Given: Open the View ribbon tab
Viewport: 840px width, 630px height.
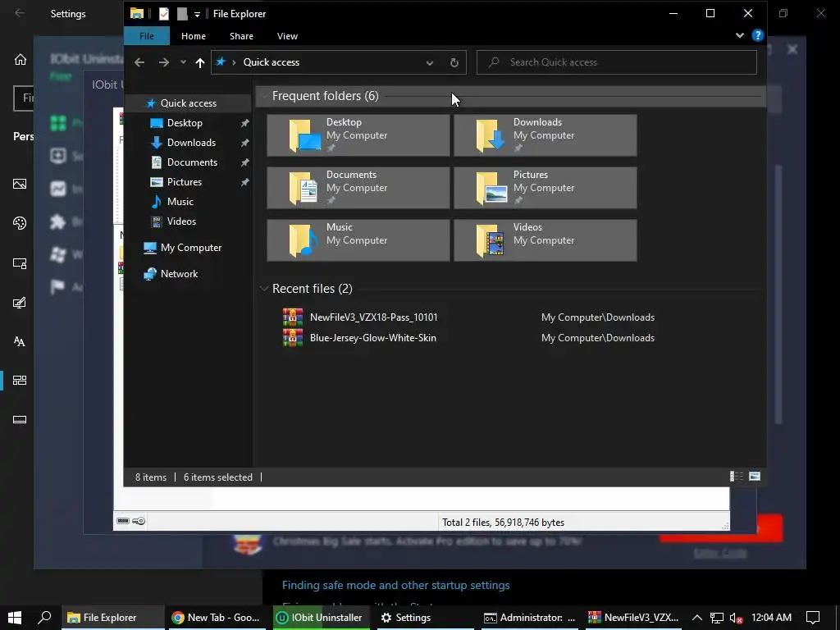Looking at the screenshot, I should coord(287,36).
